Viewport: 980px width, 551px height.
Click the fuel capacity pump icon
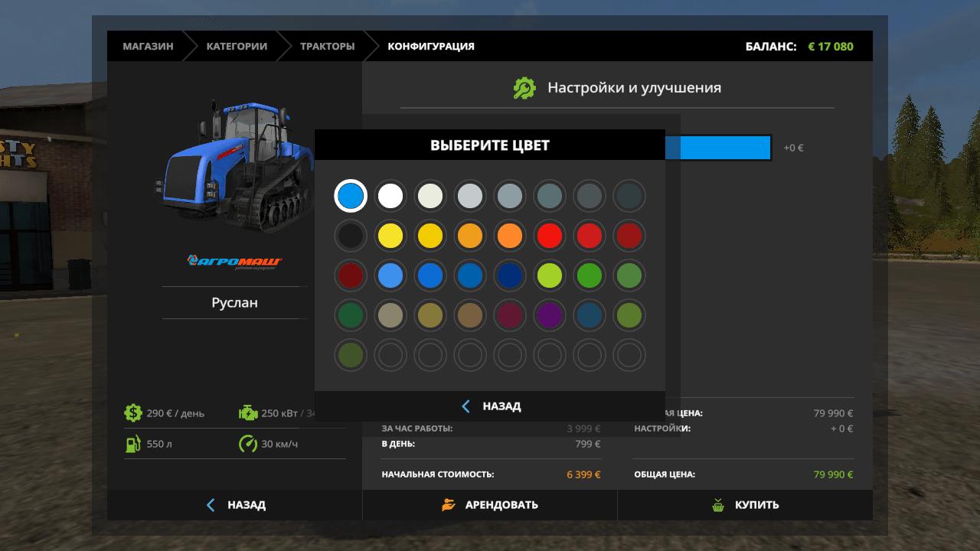coord(133,444)
